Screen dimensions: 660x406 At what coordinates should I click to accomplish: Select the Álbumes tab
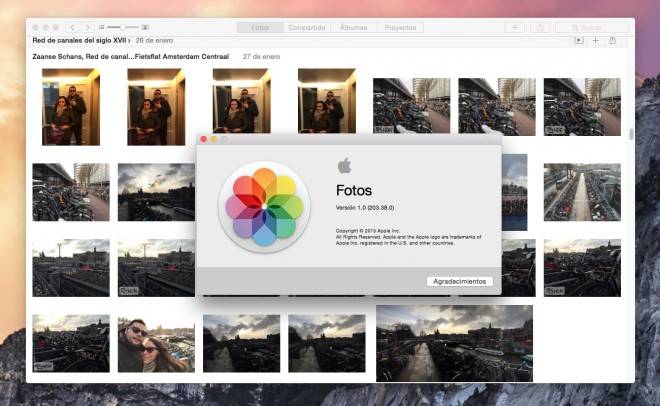354,27
